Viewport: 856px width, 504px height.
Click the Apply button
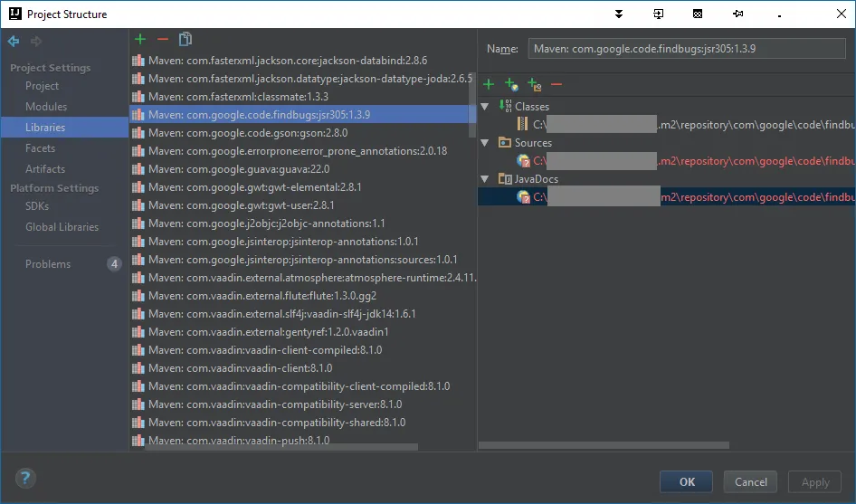(x=815, y=481)
